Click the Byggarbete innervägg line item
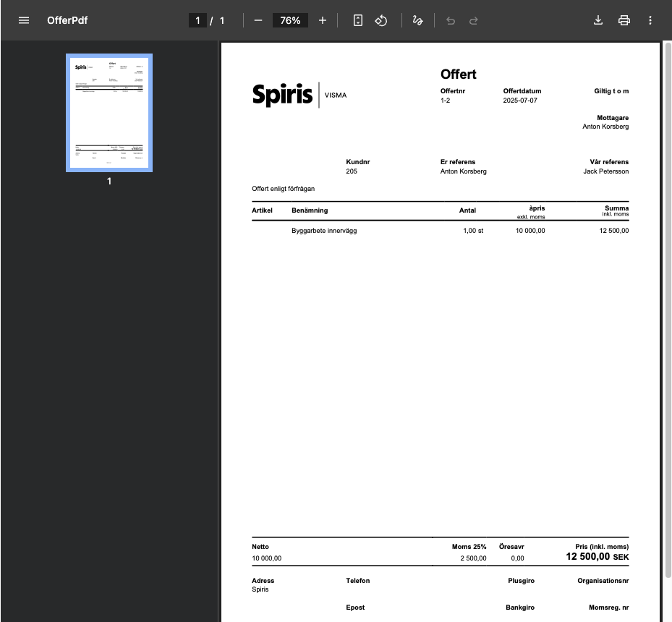The width and height of the screenshot is (672, 622). tap(324, 231)
